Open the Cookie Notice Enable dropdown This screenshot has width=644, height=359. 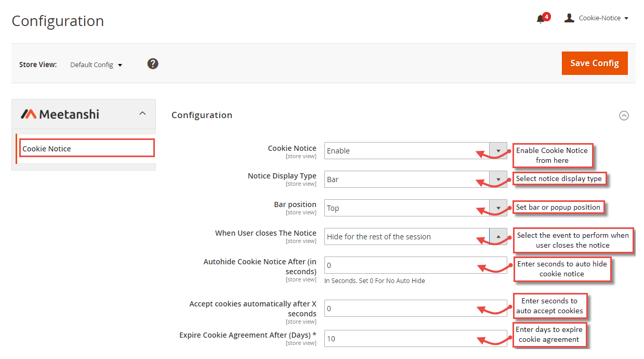coord(415,151)
